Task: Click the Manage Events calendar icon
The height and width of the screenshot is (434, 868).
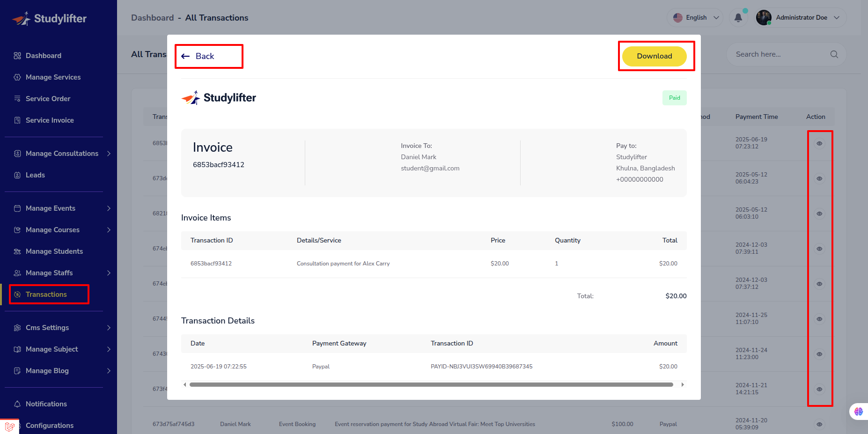Action: [17, 208]
